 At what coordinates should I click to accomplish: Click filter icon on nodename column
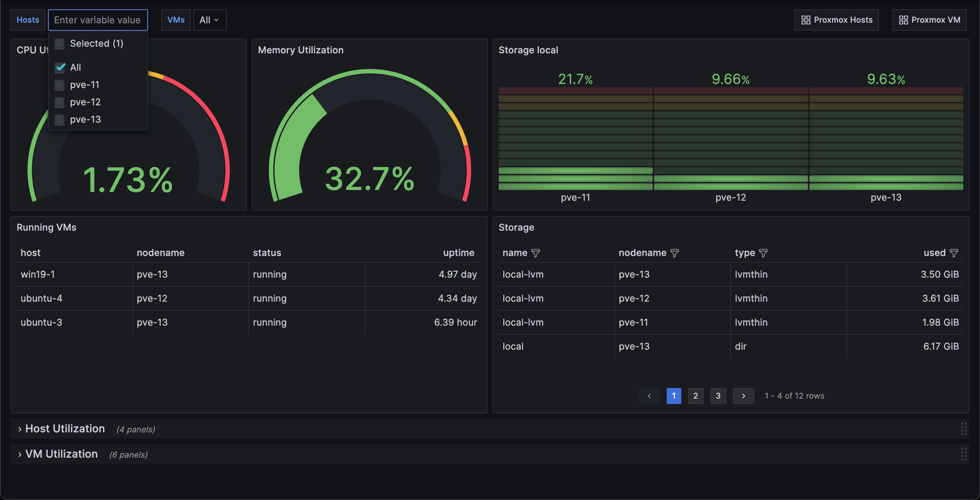click(675, 253)
